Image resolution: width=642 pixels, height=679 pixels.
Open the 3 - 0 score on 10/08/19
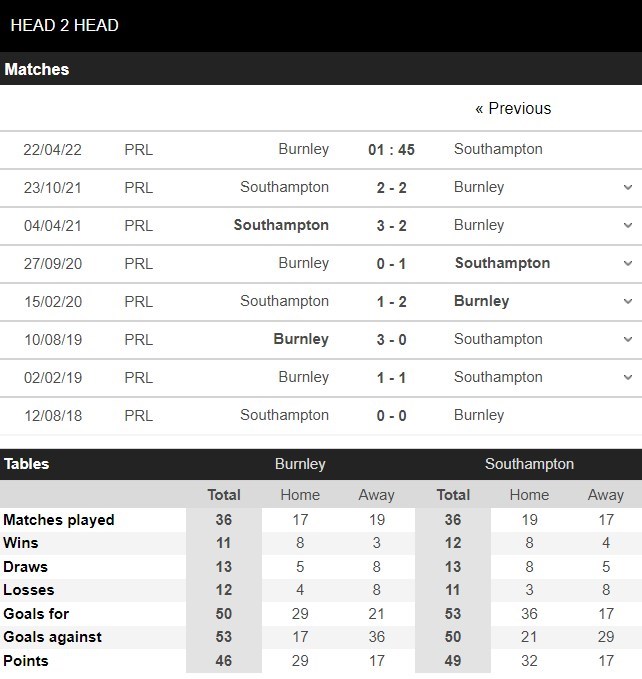point(391,339)
